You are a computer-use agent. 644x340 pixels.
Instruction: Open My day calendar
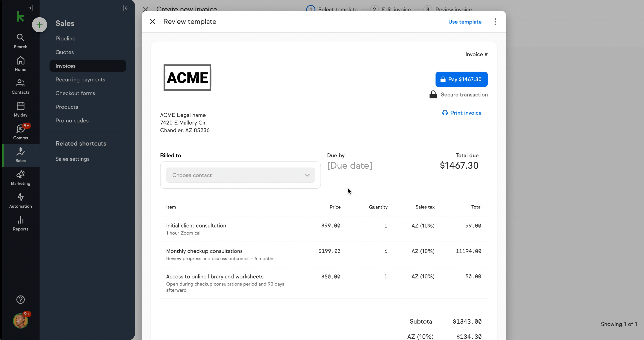[x=20, y=110]
